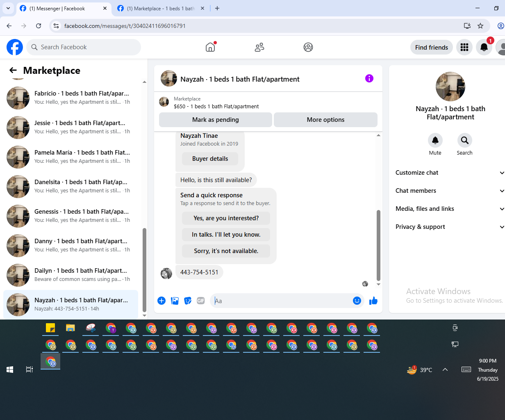Click Mark as pending button
Screen dimensions: 505x420
216,120
